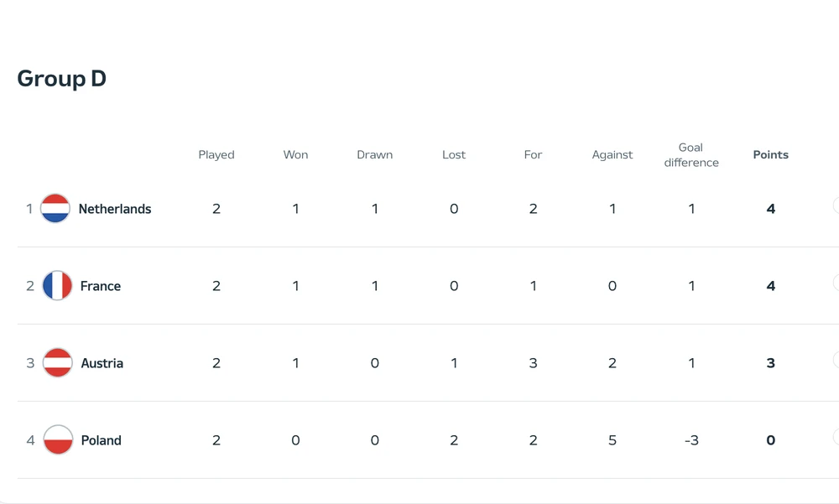839x504 pixels.
Task: Click Austria's points value 3
Action: (x=770, y=363)
